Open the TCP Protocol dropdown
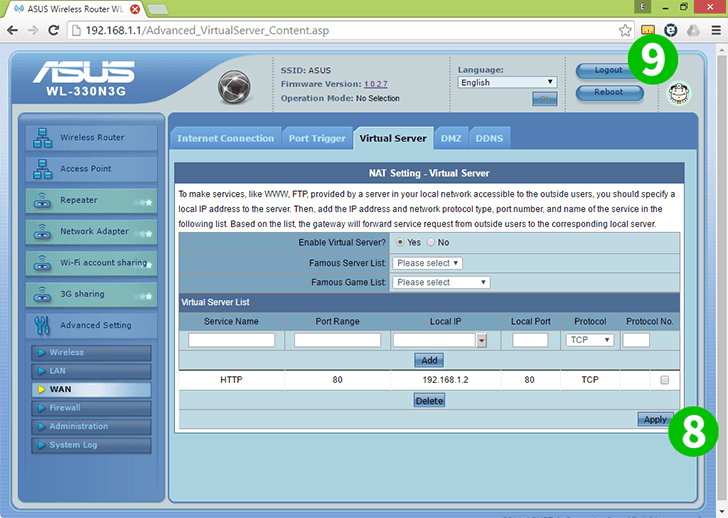The width and height of the screenshot is (728, 518). [x=590, y=340]
